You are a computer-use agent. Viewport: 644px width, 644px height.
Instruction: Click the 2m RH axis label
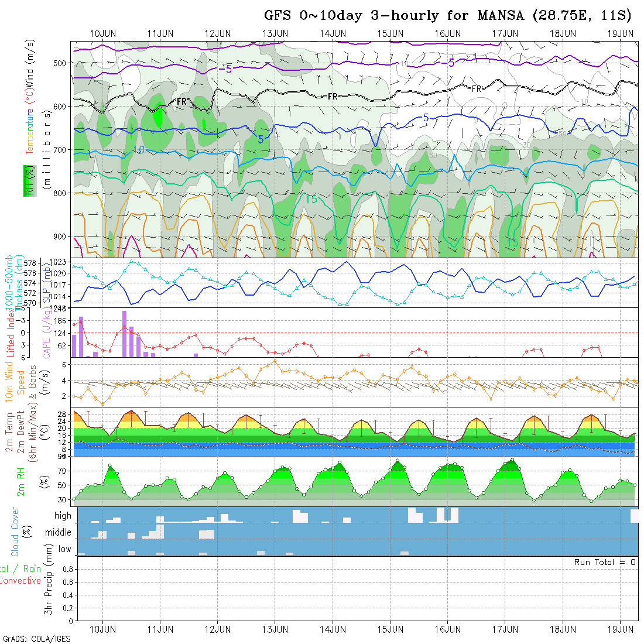click(x=20, y=482)
